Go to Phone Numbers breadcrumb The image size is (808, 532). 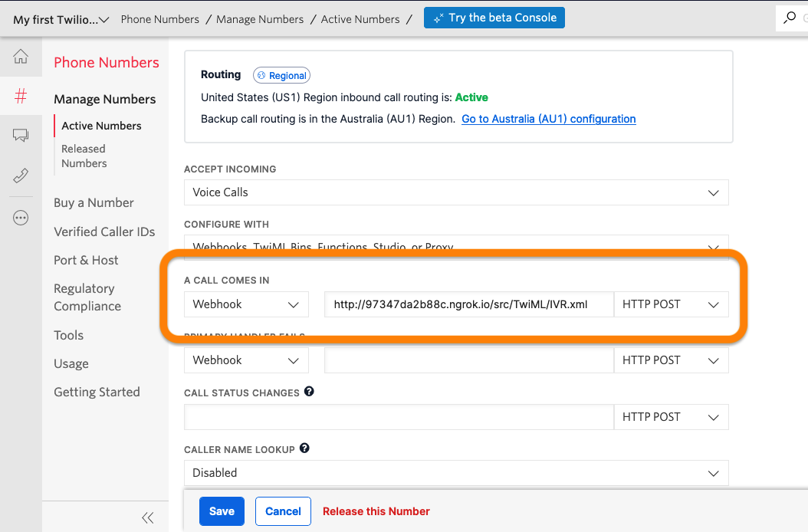point(159,19)
